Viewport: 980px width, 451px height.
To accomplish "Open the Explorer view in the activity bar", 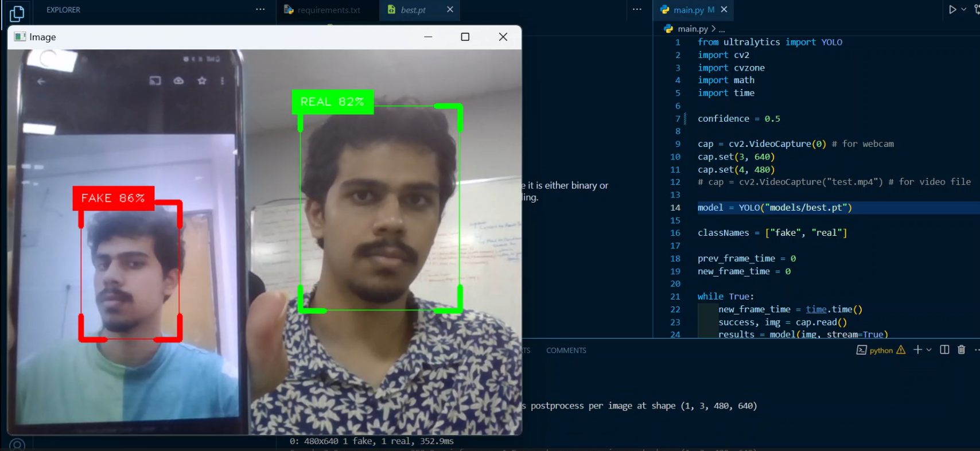I will coord(17,13).
